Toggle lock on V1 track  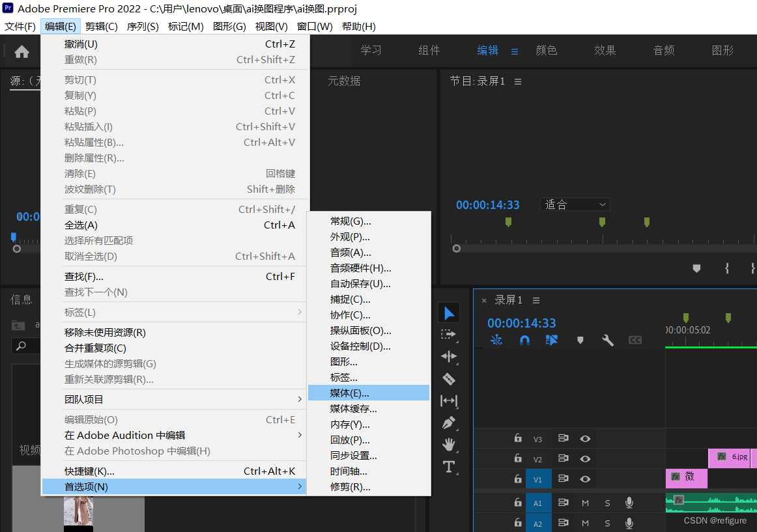point(517,479)
